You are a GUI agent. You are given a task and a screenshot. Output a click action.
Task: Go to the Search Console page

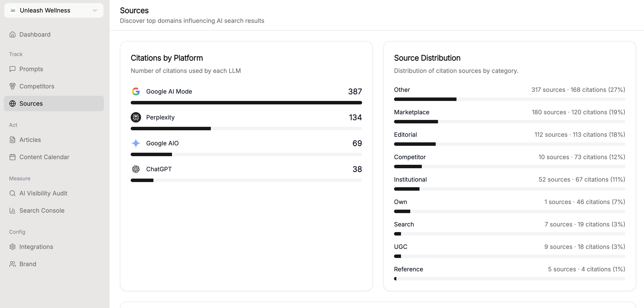click(42, 211)
